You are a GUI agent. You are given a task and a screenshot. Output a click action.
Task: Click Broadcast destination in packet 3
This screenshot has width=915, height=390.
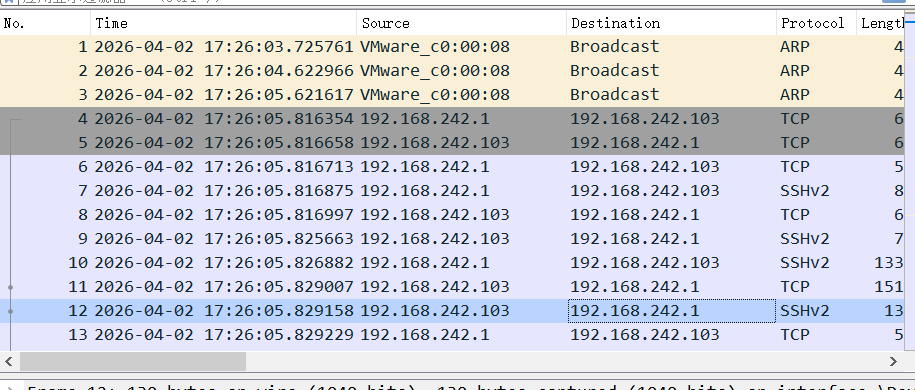[614, 95]
